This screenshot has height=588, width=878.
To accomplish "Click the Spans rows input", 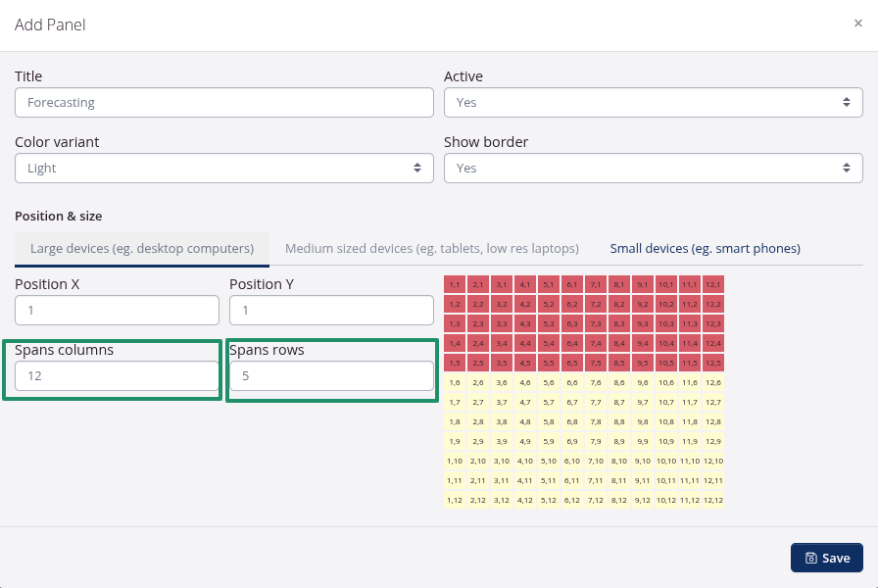I will (x=331, y=375).
